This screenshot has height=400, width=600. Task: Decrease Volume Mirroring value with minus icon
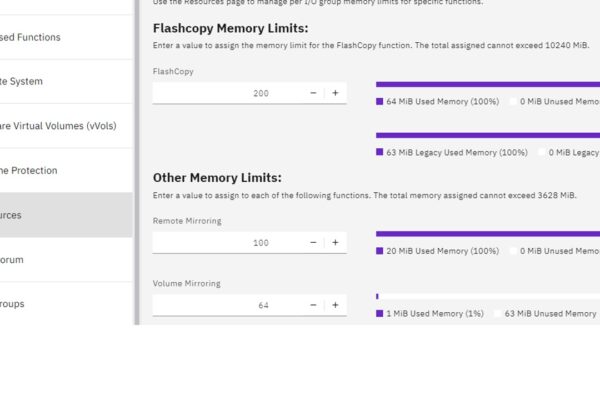(x=313, y=305)
